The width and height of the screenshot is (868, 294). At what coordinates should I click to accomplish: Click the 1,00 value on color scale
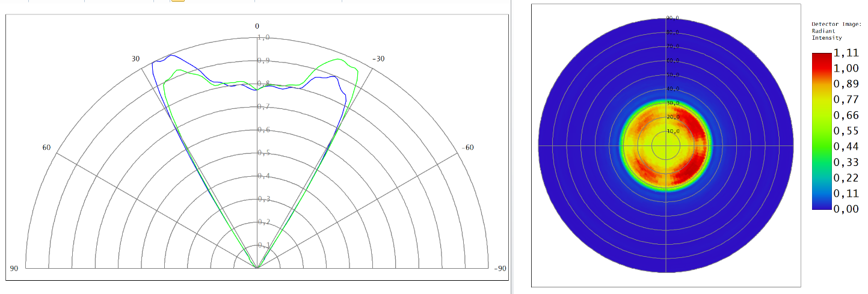(846, 69)
